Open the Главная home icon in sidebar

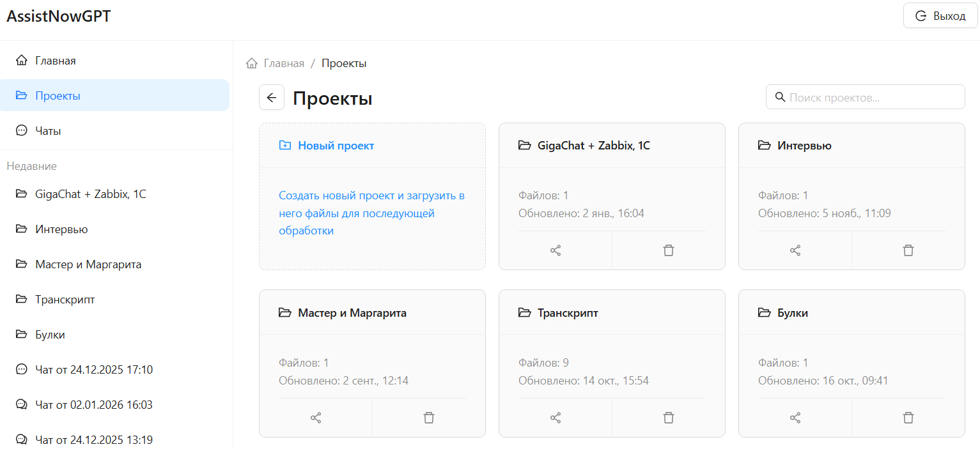tap(22, 60)
